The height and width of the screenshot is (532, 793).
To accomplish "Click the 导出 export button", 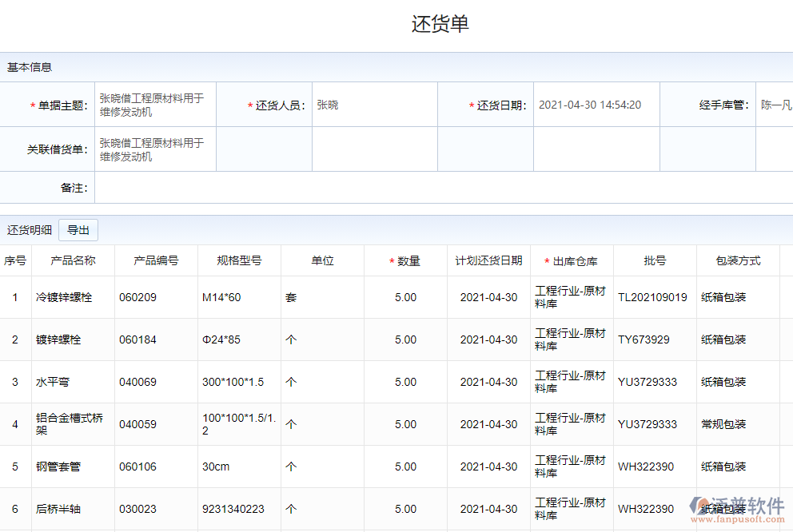I will click(x=78, y=230).
